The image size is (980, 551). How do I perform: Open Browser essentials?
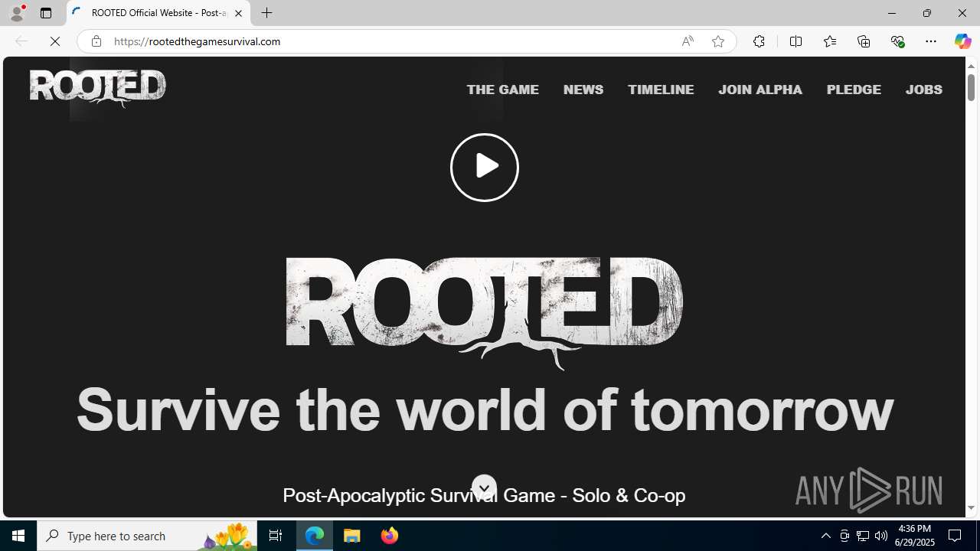pos(897,41)
